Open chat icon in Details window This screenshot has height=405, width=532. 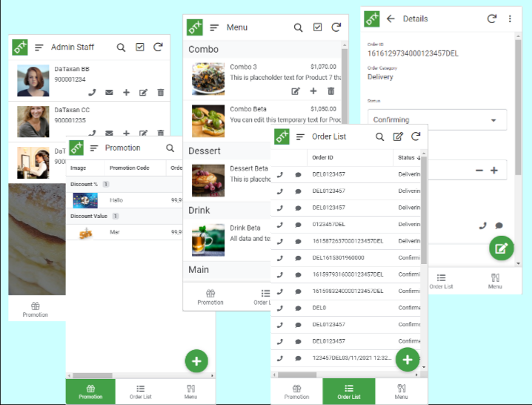pos(499,225)
